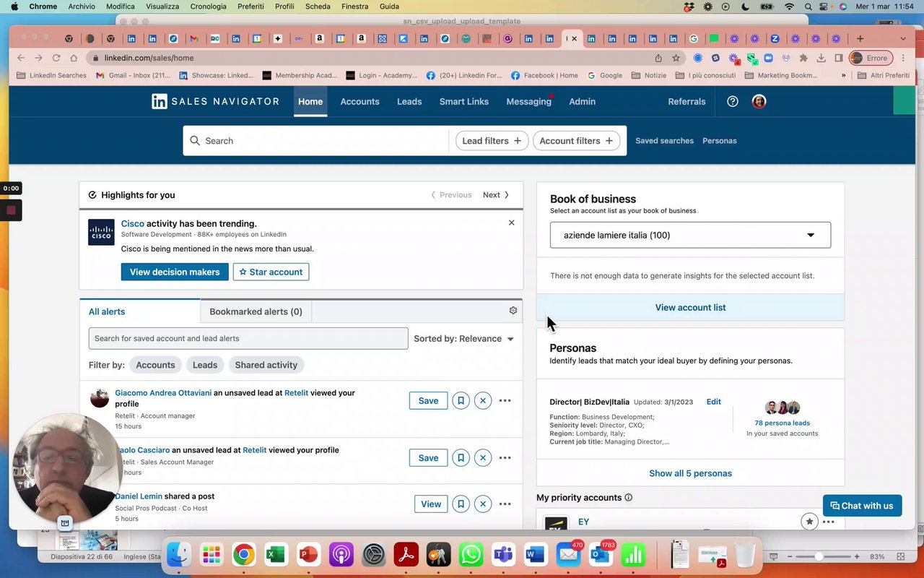Open the Sales Navigator help icon
Viewport: 924px width, 578px height.
pyautogui.click(x=733, y=101)
